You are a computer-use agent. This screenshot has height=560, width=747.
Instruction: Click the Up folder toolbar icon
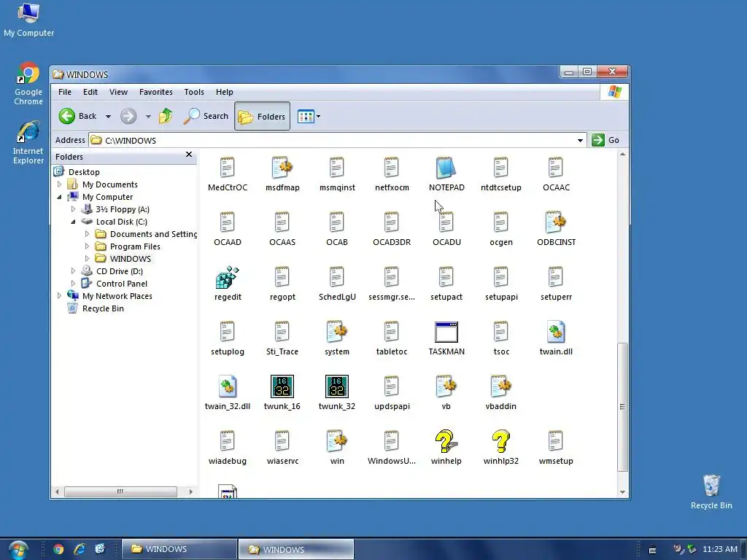(166, 116)
